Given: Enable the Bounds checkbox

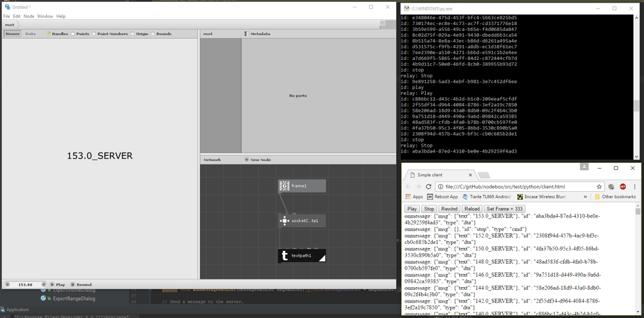Looking at the screenshot, I should coord(153,33).
